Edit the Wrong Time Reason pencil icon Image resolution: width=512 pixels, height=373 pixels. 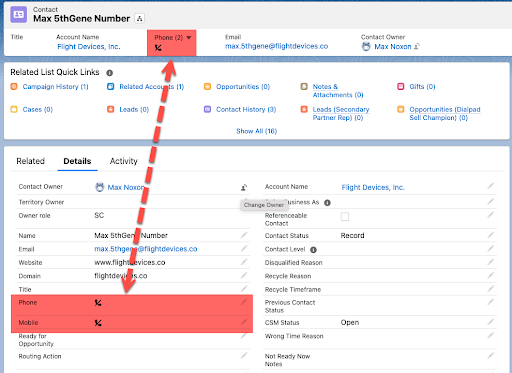point(491,335)
